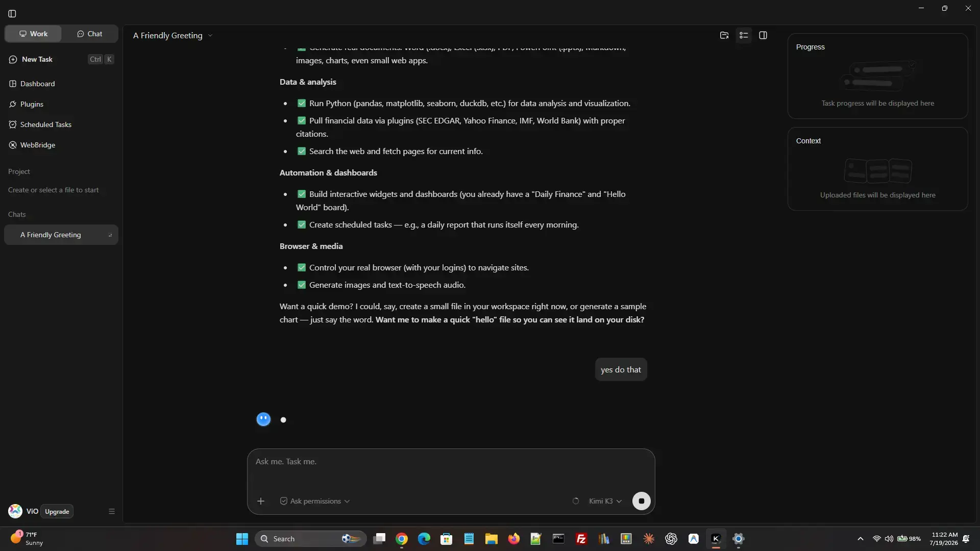The width and height of the screenshot is (980, 551).
Task: Click the blue assistant avatar face
Action: pos(263,419)
